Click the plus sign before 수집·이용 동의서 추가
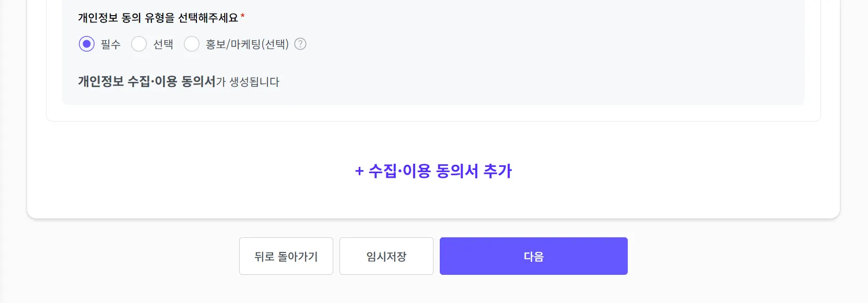This screenshot has width=868, height=303. tap(359, 171)
